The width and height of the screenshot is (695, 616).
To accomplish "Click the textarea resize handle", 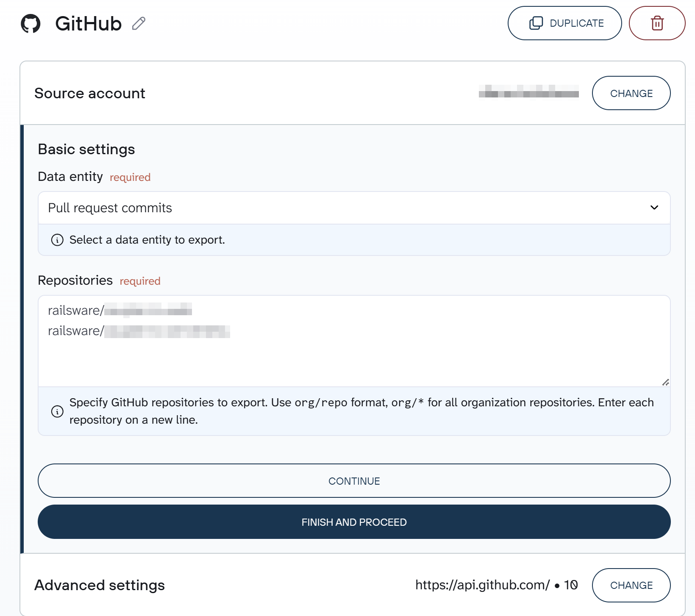I will click(665, 381).
